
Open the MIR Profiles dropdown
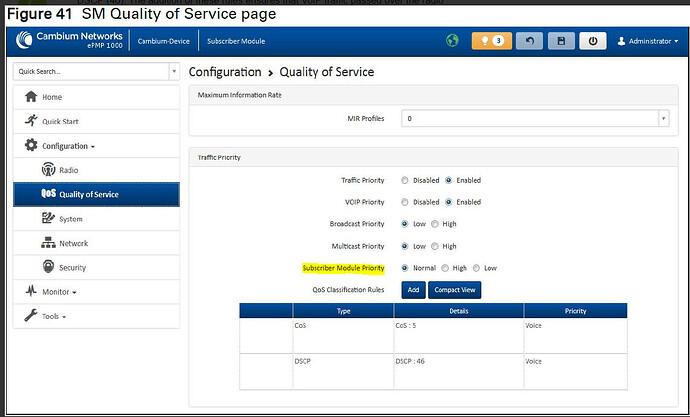(535, 118)
